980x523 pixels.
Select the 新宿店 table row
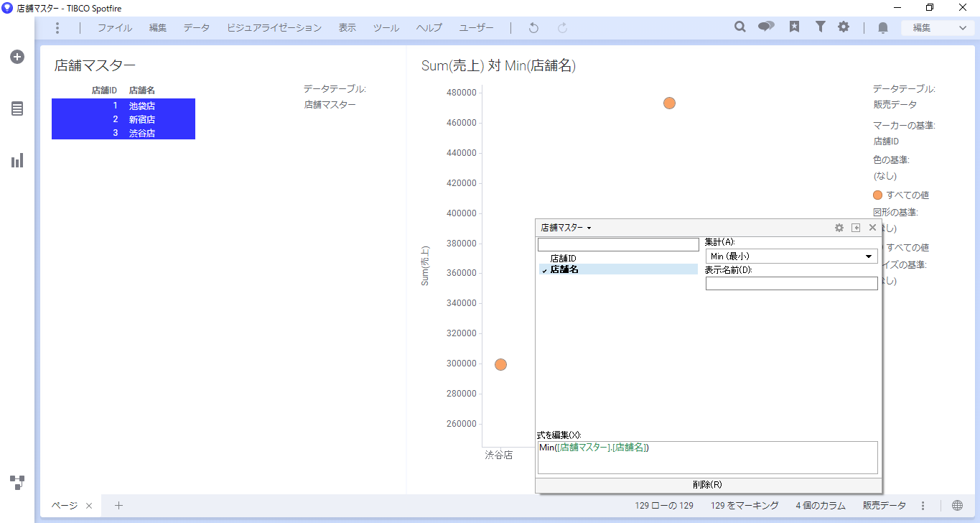123,119
